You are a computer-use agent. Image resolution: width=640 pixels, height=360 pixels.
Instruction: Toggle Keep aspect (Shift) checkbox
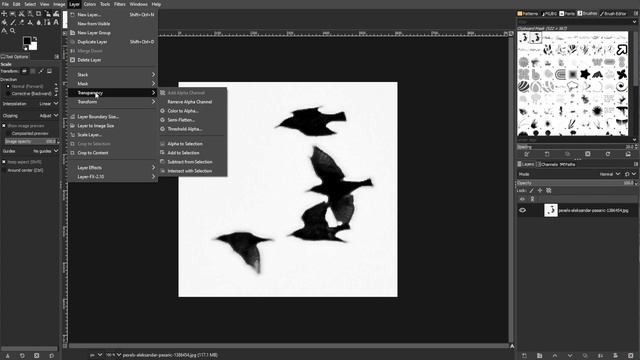4,162
